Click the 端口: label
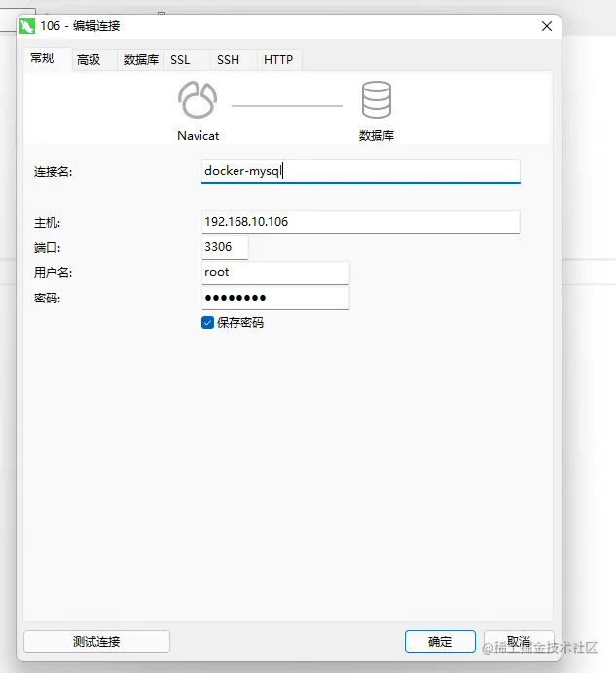 pyautogui.click(x=47, y=248)
